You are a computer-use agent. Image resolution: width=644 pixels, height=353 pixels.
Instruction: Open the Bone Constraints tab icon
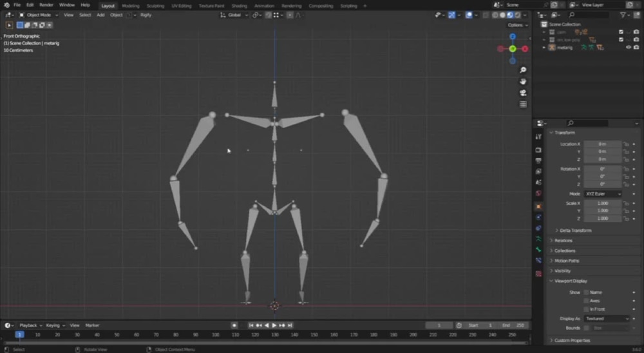point(538,260)
